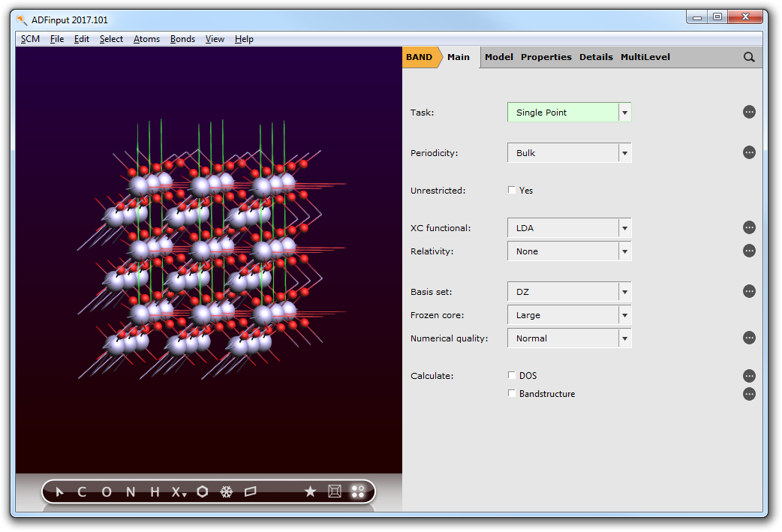Viewport: 782px width, 532px height.
Task: Tick the Bandstructure checkbox
Action: pos(512,393)
